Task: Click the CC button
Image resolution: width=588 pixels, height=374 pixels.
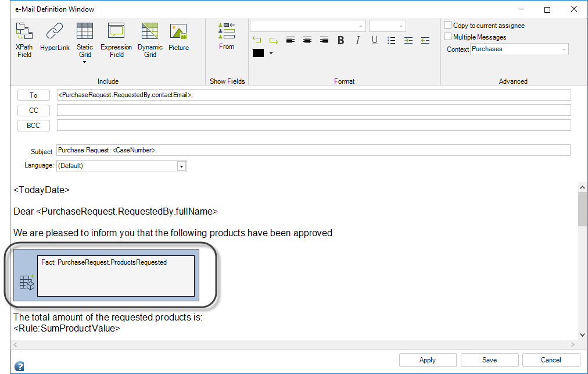Action: (x=33, y=111)
